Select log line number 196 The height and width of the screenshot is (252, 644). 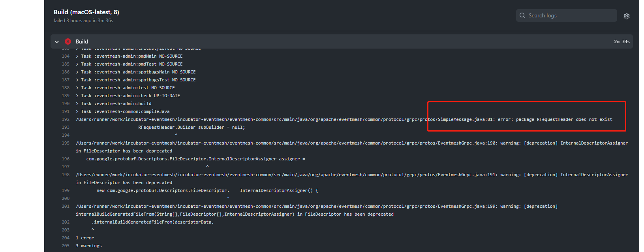tap(66, 159)
